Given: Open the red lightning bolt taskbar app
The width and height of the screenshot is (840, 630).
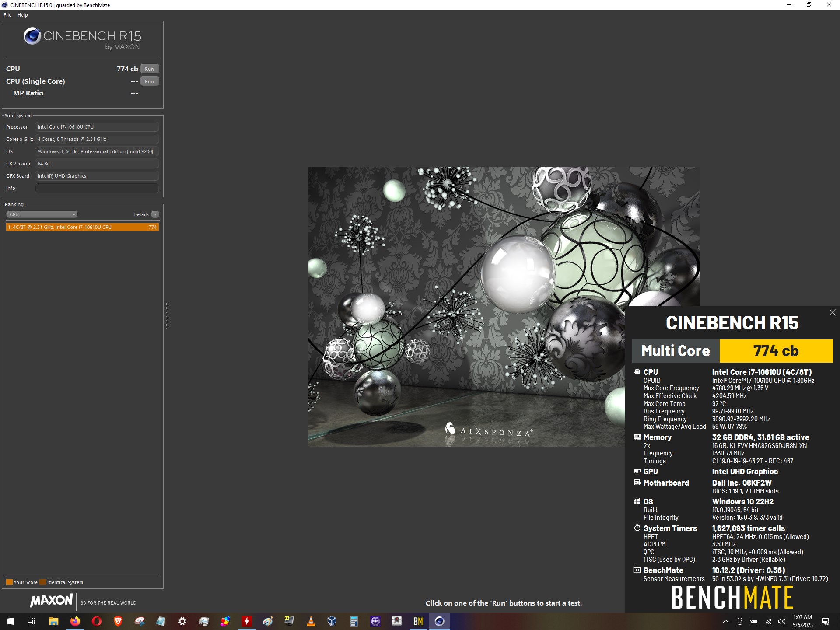Looking at the screenshot, I should point(247,621).
